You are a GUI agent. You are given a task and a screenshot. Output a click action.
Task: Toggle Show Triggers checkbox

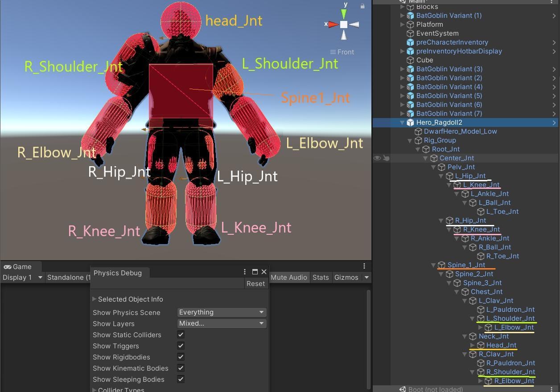point(181,346)
